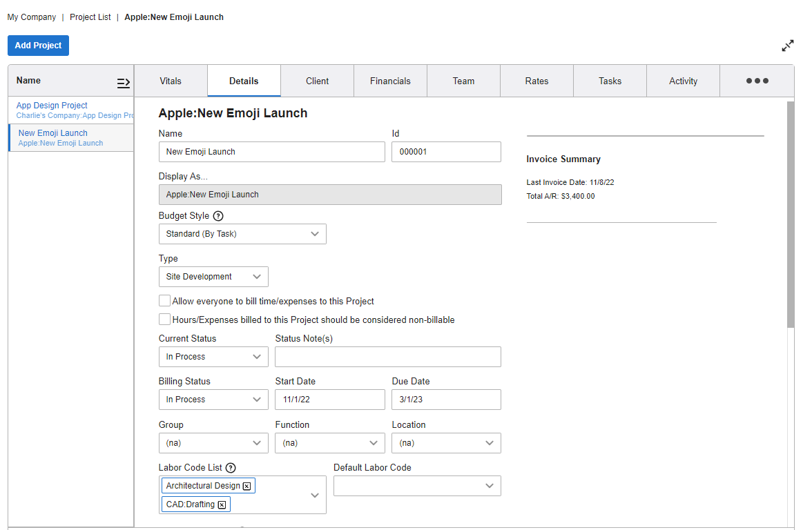The image size is (812, 530).
Task: View the Rates tab
Action: pyautogui.click(x=536, y=80)
